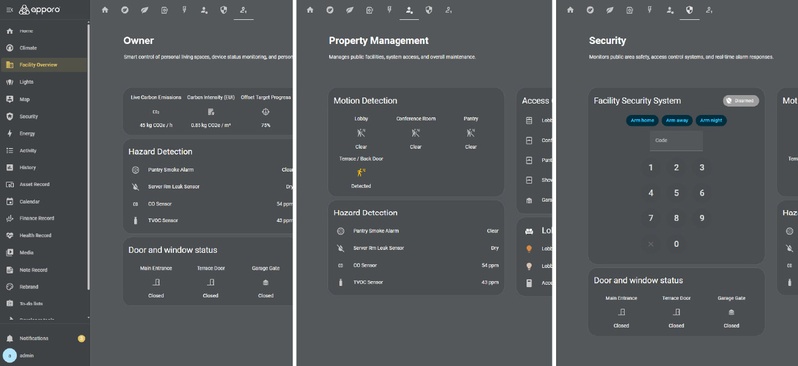The height and width of the screenshot is (366, 798).
Task: Click Terrace Door icon in Security view
Action: click(676, 312)
